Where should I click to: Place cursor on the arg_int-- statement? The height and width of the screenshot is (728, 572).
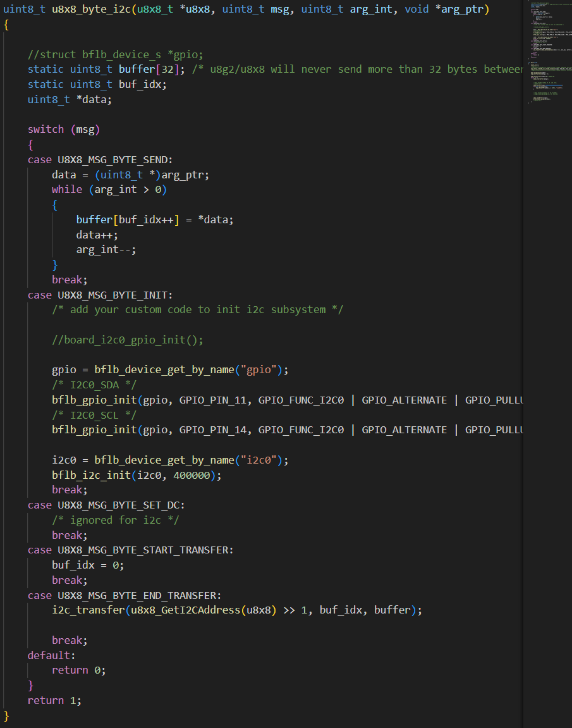pos(106,250)
